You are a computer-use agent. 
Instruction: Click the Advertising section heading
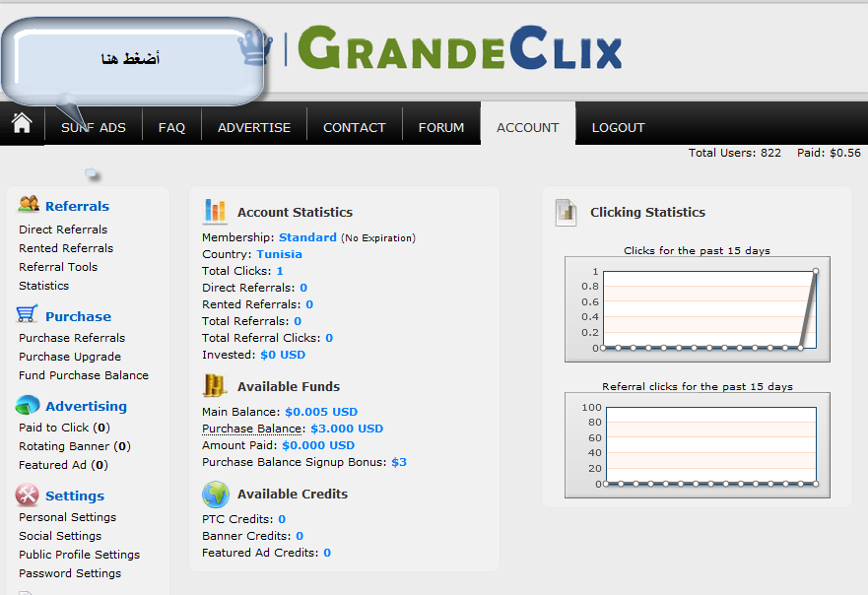(86, 406)
